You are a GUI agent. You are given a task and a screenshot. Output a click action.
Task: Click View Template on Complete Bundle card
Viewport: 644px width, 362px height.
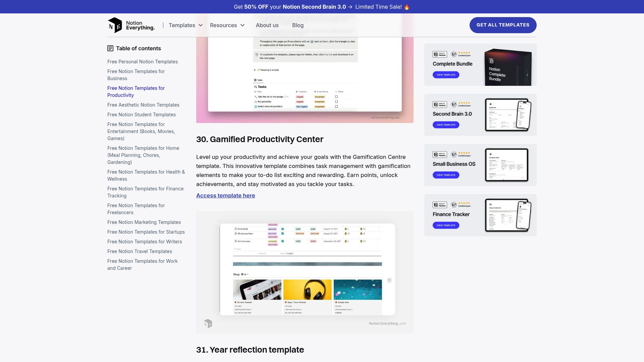coord(446,75)
